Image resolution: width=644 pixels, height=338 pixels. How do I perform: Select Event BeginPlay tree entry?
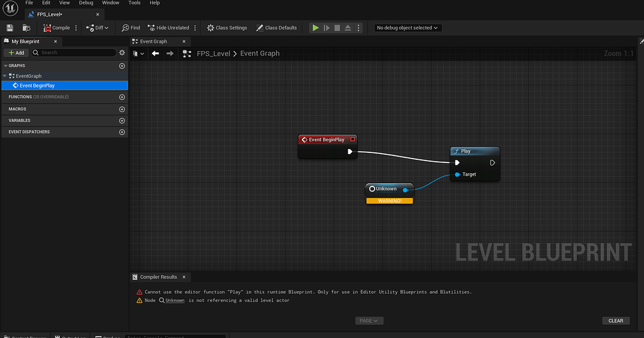[65, 86]
